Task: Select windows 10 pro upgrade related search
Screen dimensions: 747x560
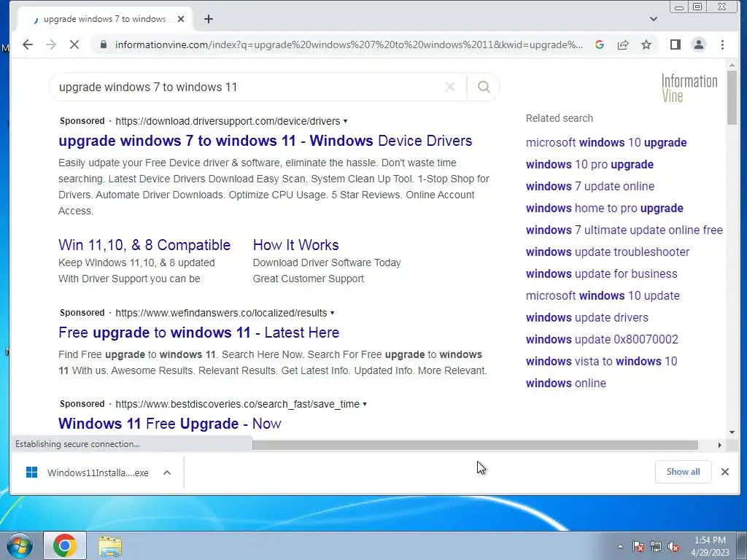Action: point(589,164)
